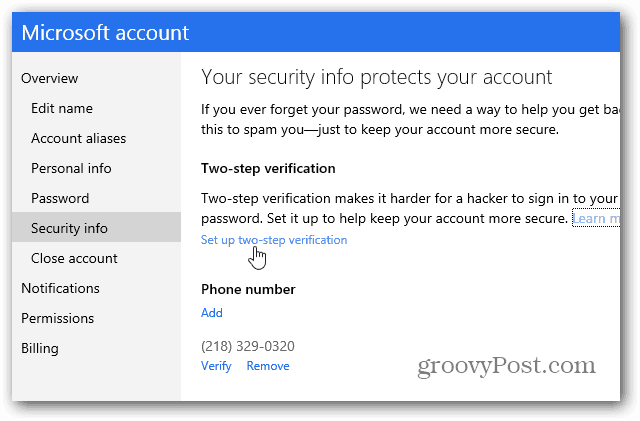Open the Close account page
This screenshot has height=421, width=640.
pos(74,258)
